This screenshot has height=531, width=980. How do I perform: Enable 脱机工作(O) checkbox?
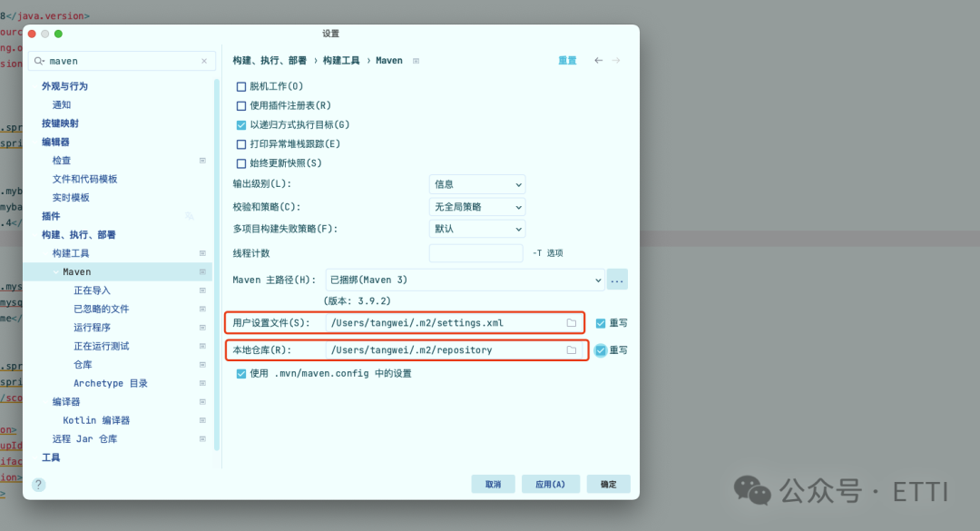pyautogui.click(x=241, y=87)
